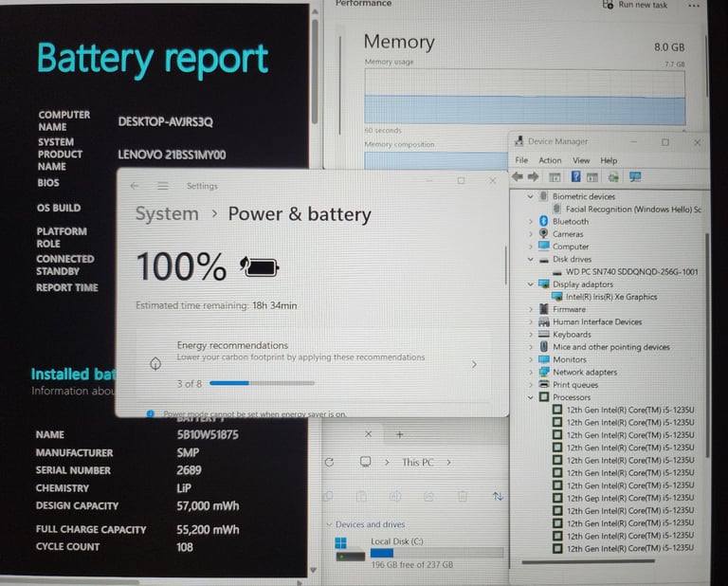Select Mice and other pointing devices
This screenshot has height=586, width=728.
coord(611,347)
